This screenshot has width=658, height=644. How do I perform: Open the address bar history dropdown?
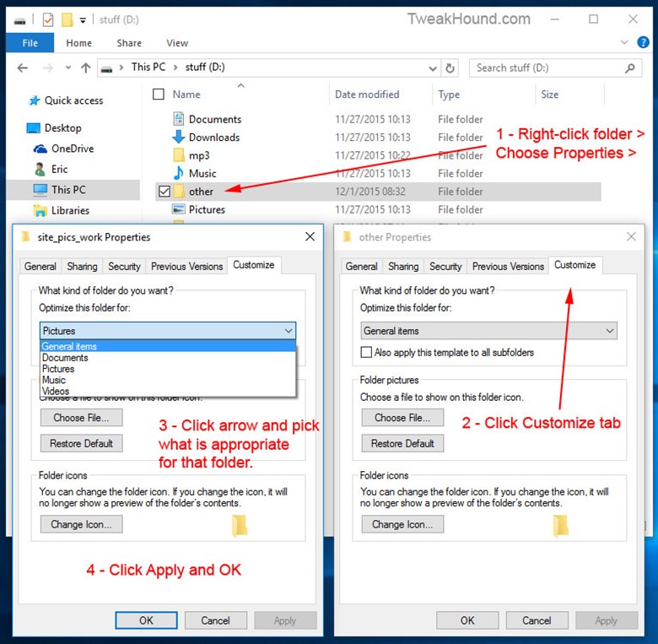(x=432, y=68)
